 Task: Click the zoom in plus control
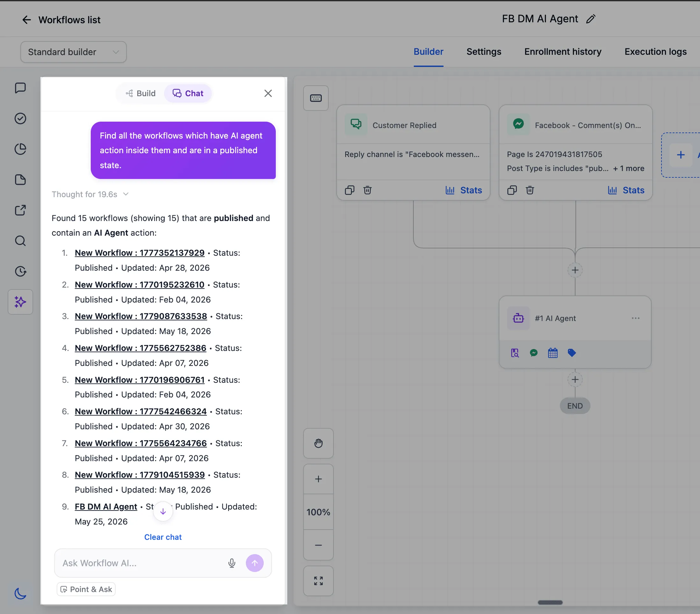coord(318,479)
